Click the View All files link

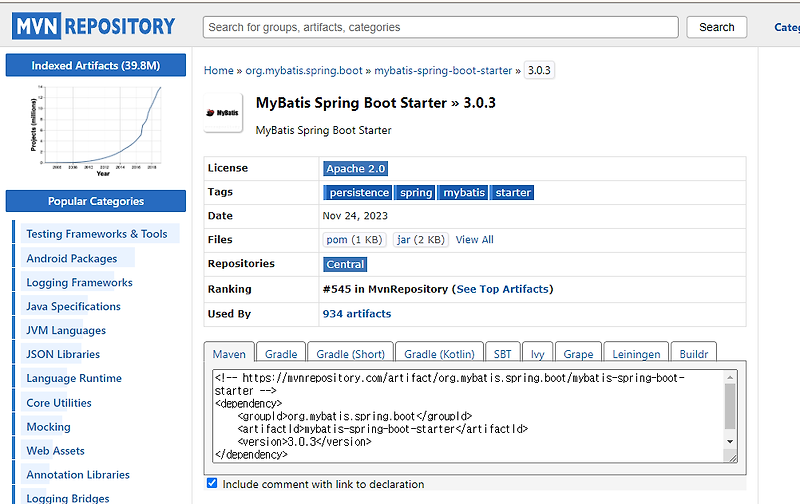tap(474, 240)
